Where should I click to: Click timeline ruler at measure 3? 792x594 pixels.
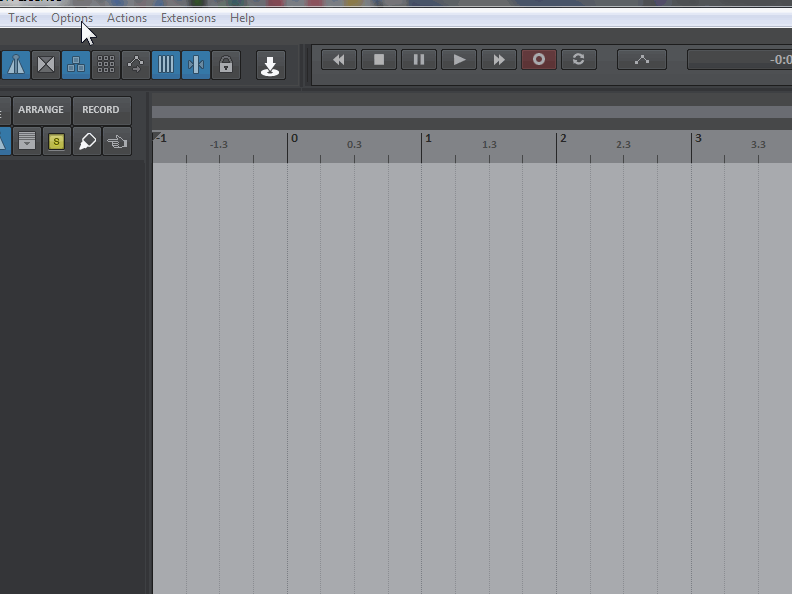698,138
